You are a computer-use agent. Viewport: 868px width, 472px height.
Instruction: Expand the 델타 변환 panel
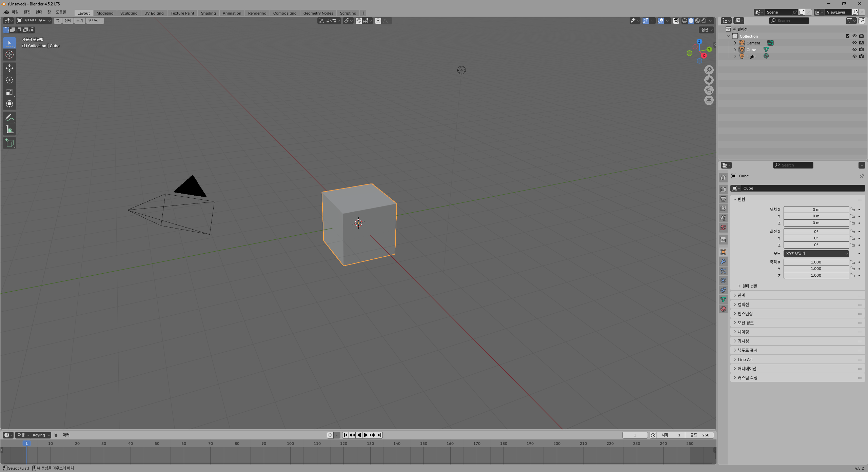[x=749, y=286]
